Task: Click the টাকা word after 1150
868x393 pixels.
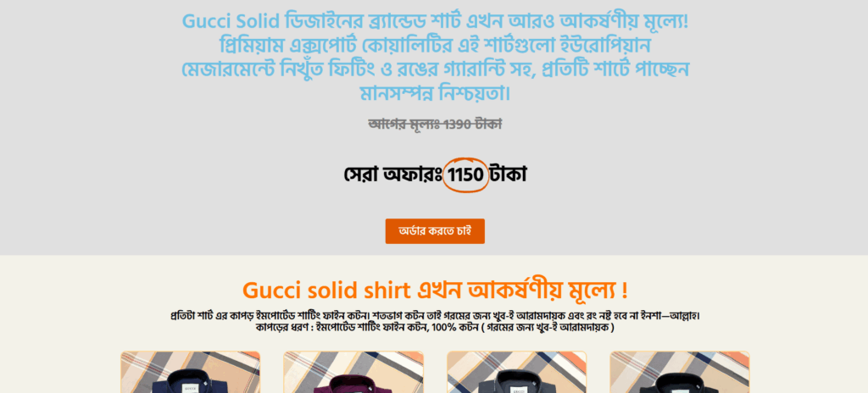Action: [x=508, y=175]
